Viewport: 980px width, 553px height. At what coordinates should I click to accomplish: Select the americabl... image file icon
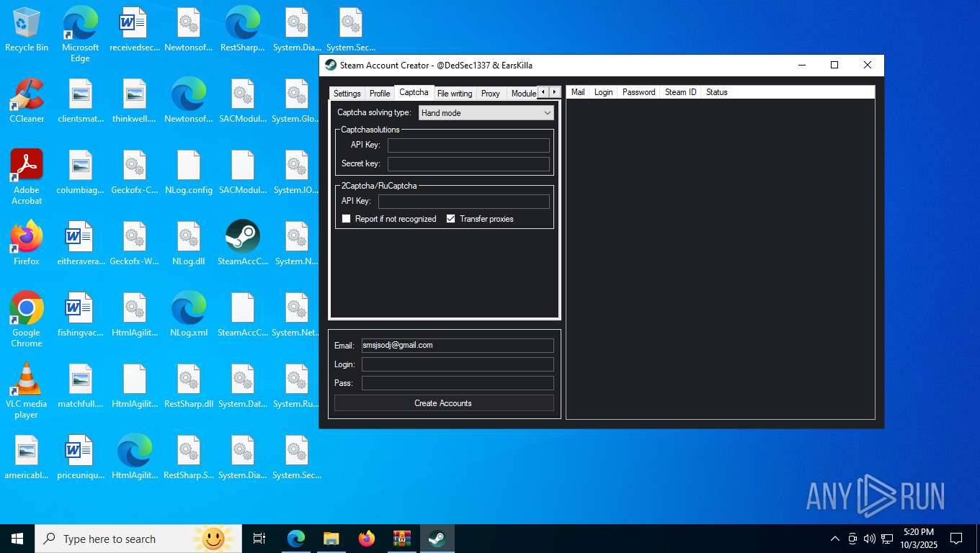tap(27, 457)
